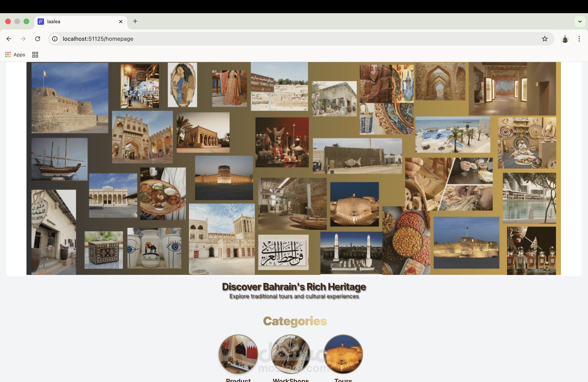Open Chrome three-dot menu

point(579,39)
